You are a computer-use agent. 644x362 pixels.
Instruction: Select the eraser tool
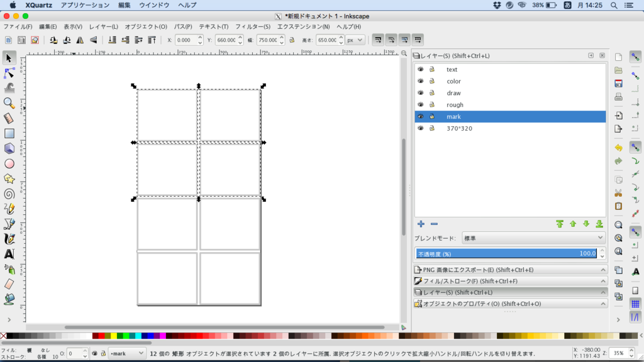pos(9,284)
